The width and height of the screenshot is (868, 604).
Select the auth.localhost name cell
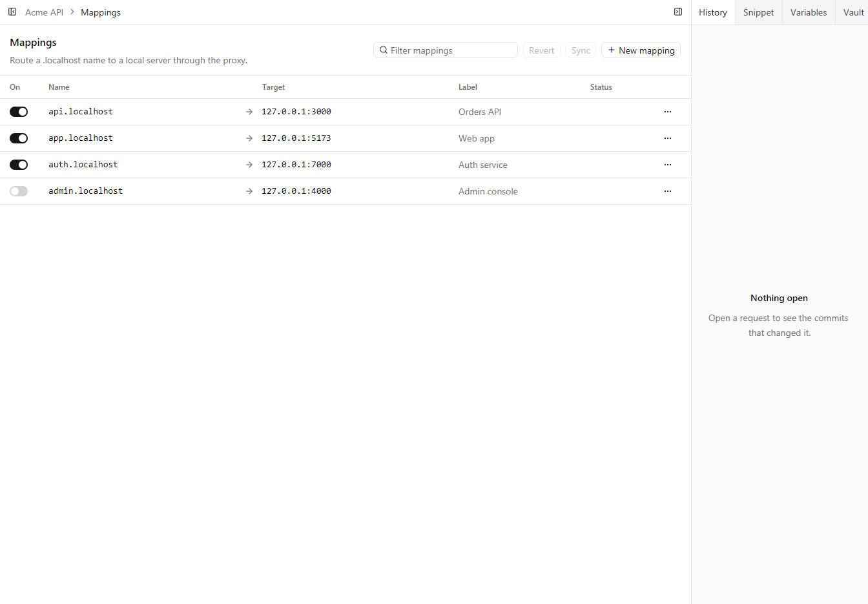[x=83, y=165]
